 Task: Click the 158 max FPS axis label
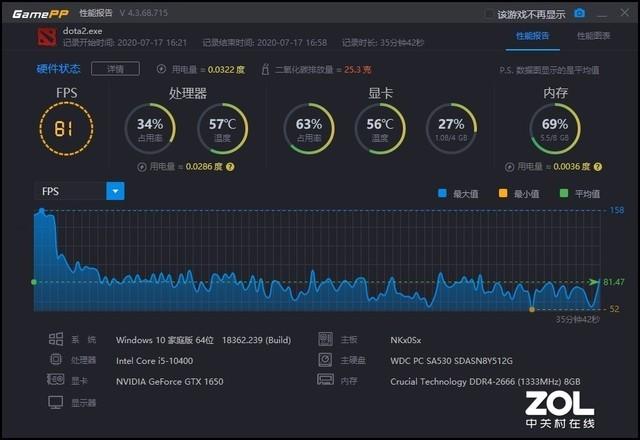617,210
